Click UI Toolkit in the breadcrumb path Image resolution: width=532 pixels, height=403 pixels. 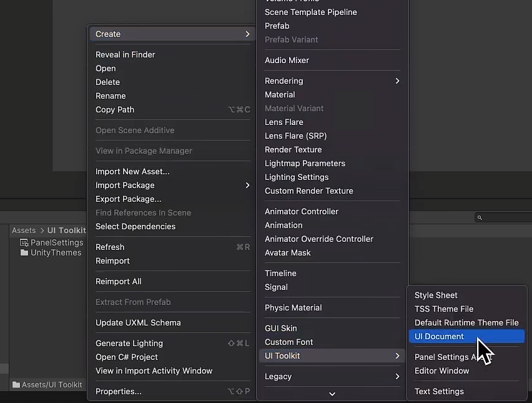66,230
